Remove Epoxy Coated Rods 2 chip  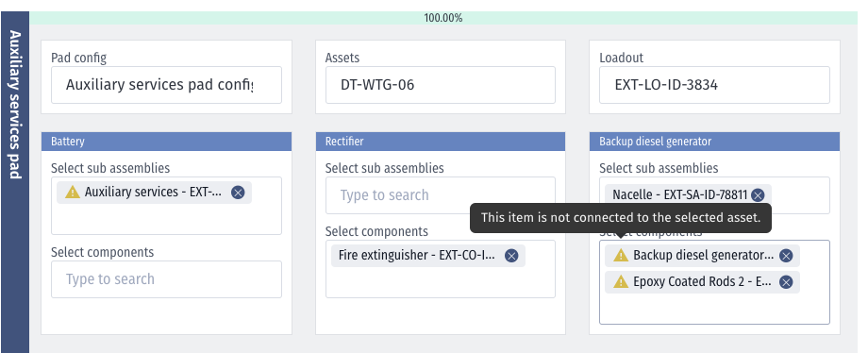click(786, 282)
